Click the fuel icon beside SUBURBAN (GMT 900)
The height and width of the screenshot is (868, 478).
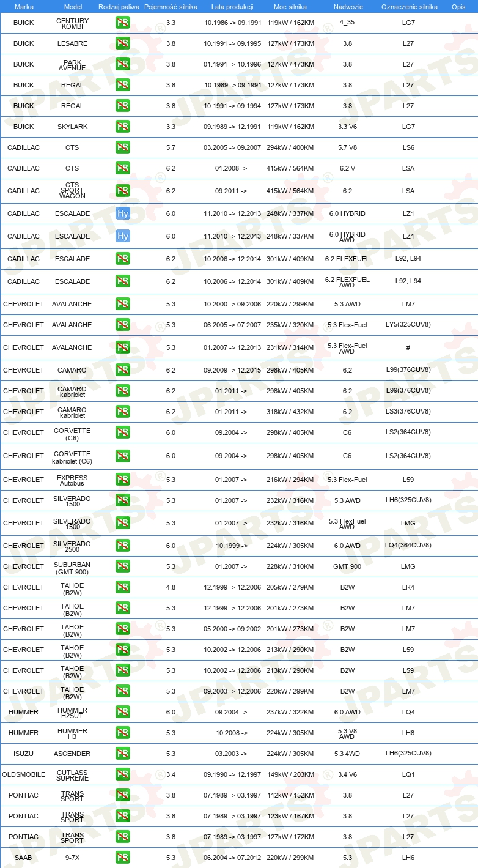tap(123, 566)
